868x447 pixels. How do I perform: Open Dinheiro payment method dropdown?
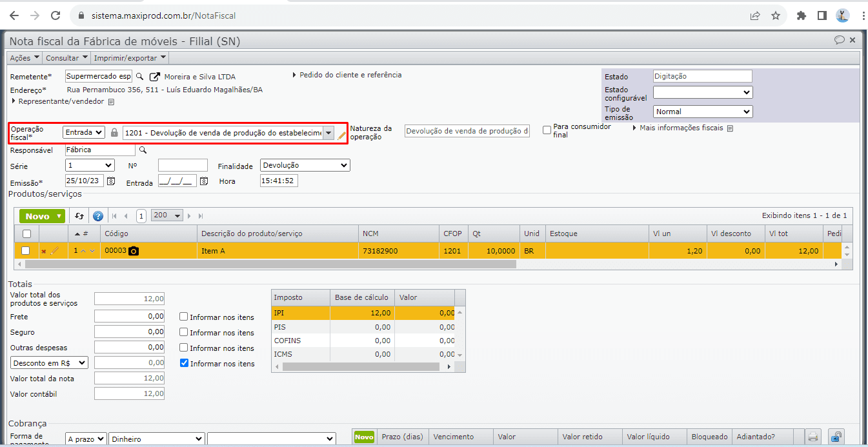[x=157, y=439]
